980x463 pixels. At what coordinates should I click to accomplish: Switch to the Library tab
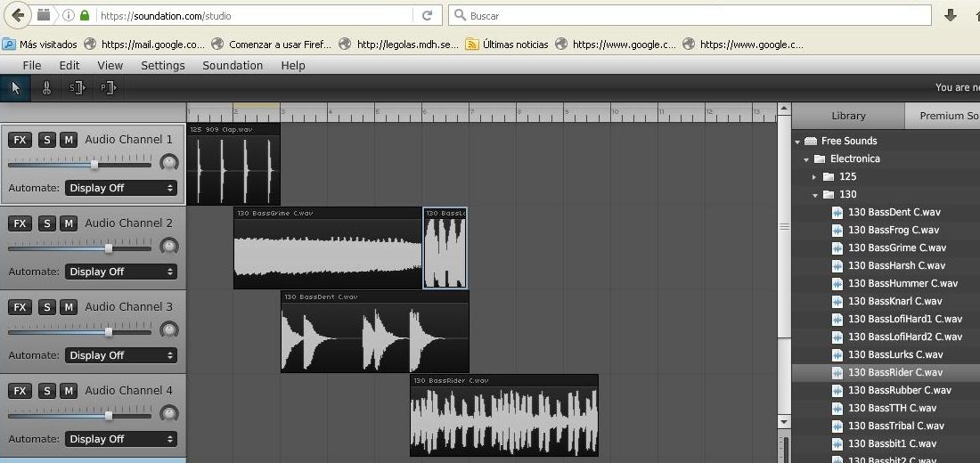(848, 116)
